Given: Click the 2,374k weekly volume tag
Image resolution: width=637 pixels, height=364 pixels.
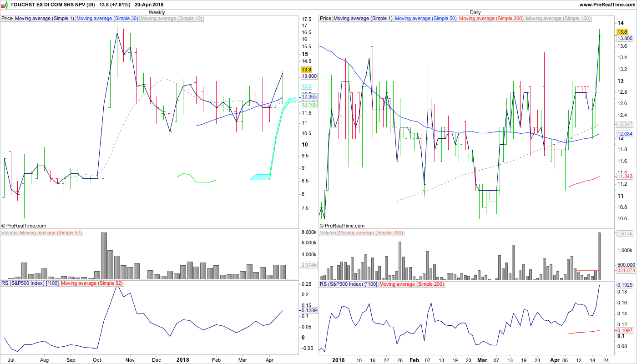Looking at the screenshot, I should coord(309,265).
